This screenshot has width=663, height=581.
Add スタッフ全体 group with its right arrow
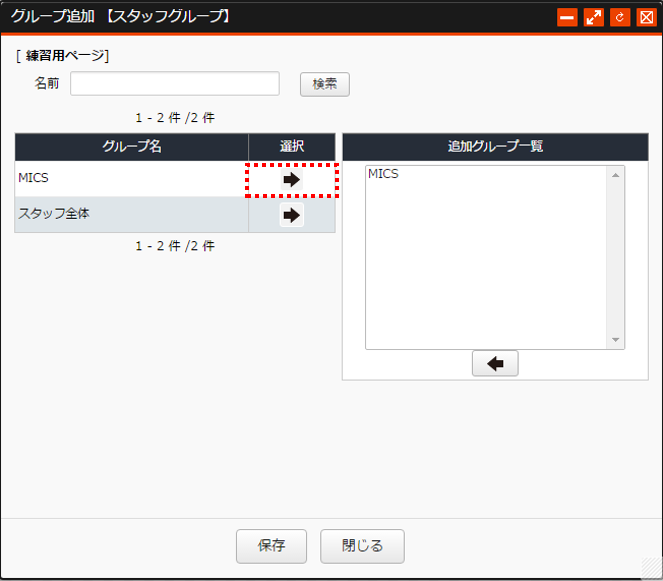(291, 215)
